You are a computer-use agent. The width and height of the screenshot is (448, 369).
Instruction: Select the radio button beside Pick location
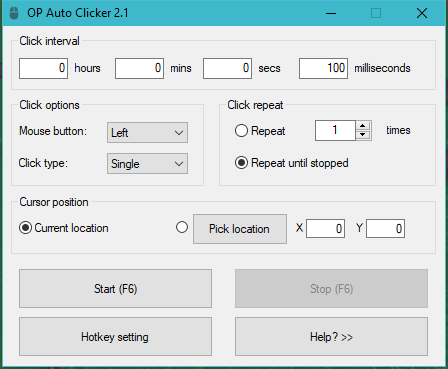pos(182,227)
